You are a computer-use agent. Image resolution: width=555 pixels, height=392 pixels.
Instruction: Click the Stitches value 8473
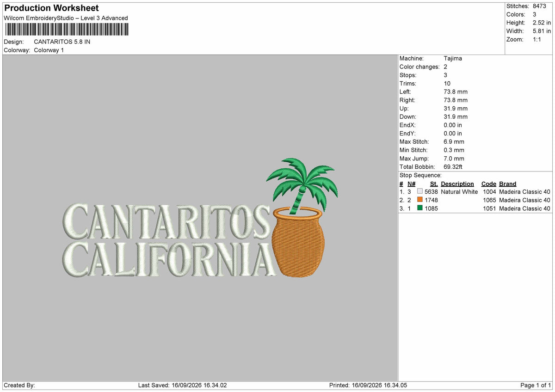click(539, 6)
